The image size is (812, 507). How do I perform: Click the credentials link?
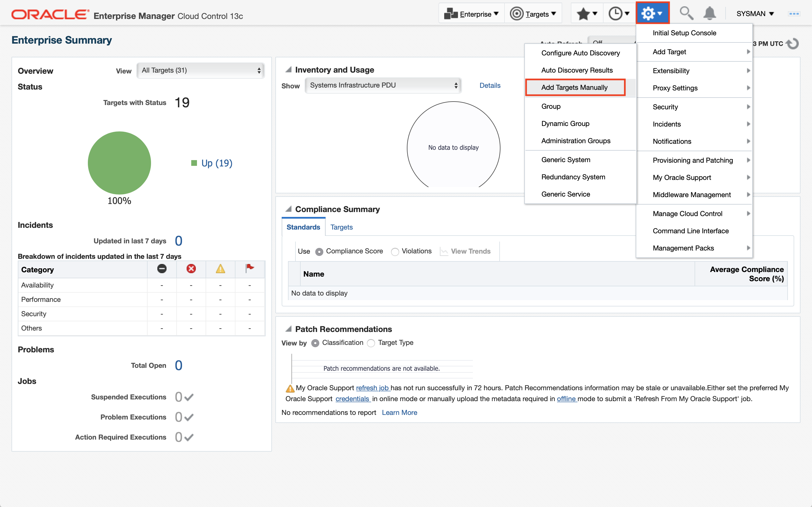click(352, 399)
